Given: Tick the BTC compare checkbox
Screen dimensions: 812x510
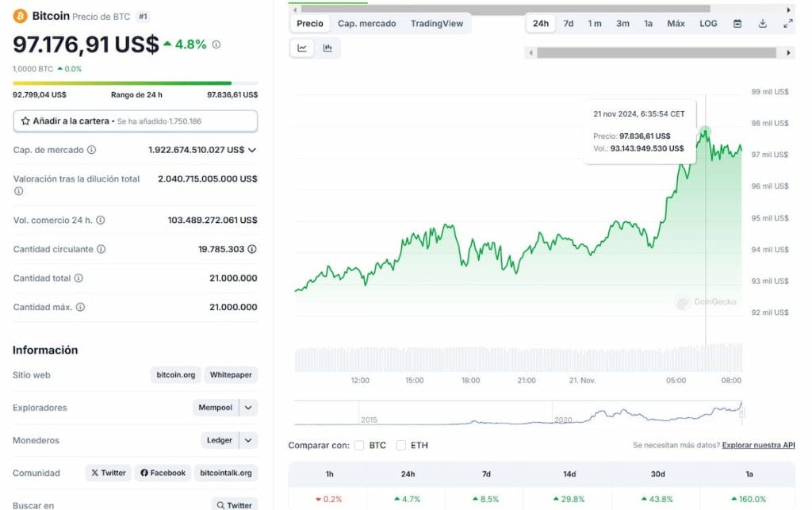Looking at the screenshot, I should click(x=359, y=445).
